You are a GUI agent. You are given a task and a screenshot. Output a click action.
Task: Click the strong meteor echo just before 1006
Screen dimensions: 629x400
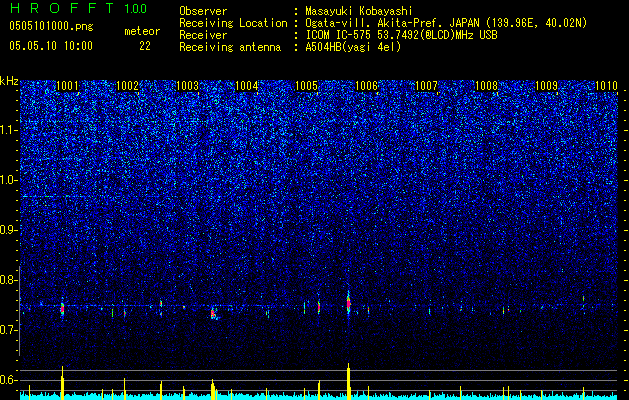[349, 304]
